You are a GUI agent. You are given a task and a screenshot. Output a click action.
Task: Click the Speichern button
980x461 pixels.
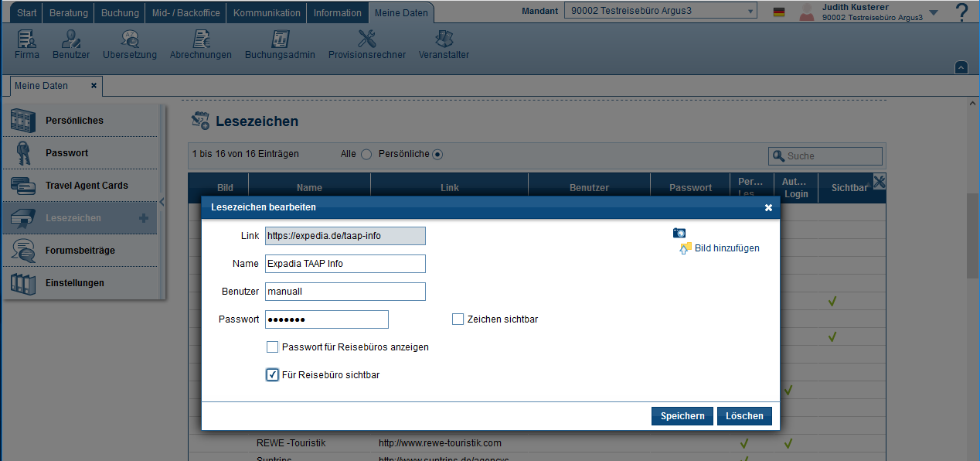coord(682,416)
